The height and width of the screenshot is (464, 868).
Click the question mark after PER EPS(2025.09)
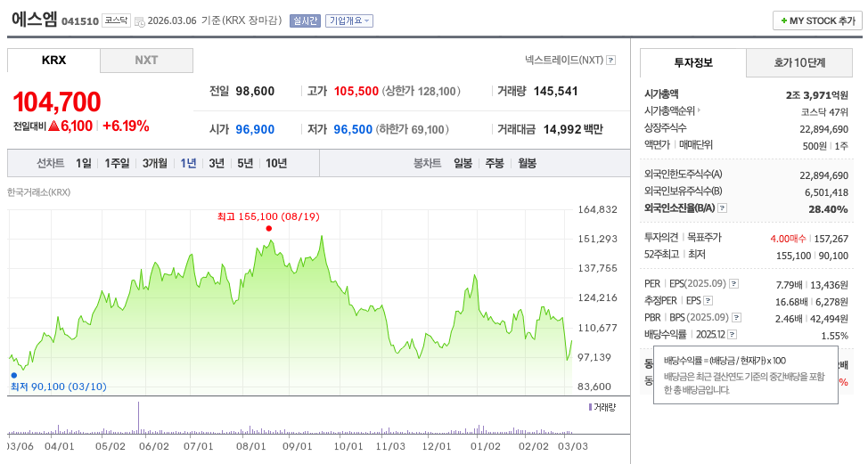734,284
